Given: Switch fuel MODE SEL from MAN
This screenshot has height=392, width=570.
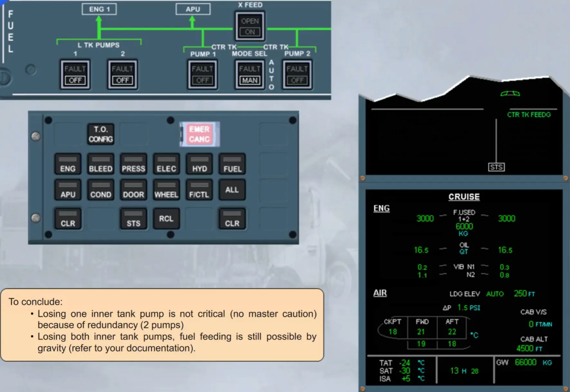Looking at the screenshot, I should (250, 75).
